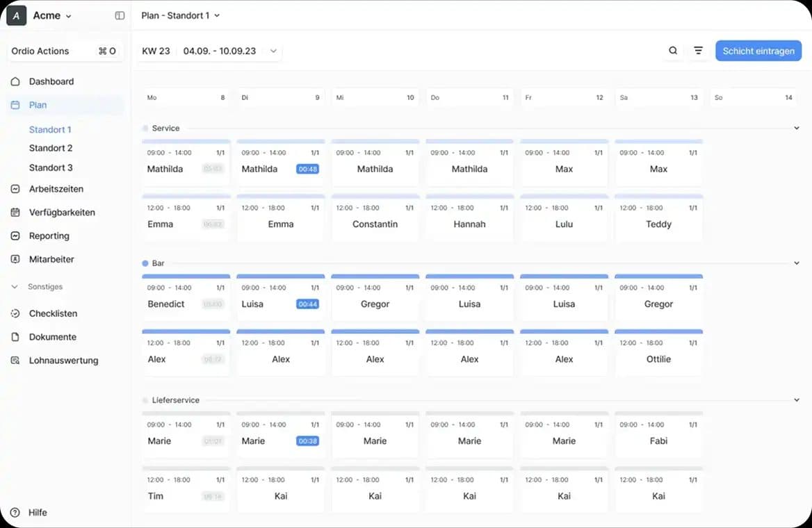
Task: Open the week date range dropdown
Action: pyautogui.click(x=209, y=51)
